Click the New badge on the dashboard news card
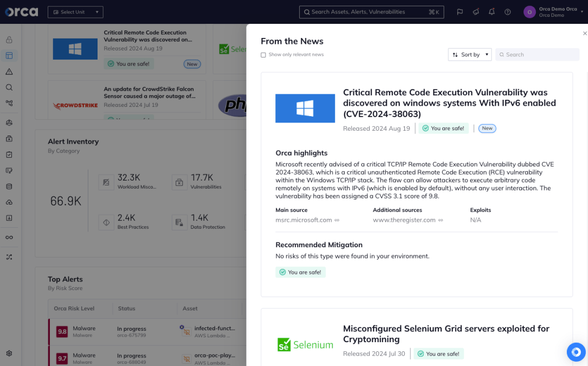The height and width of the screenshot is (366, 588). click(192, 64)
